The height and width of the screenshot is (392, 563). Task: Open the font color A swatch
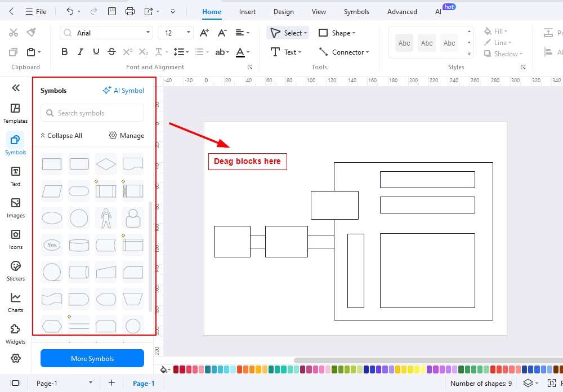point(240,52)
